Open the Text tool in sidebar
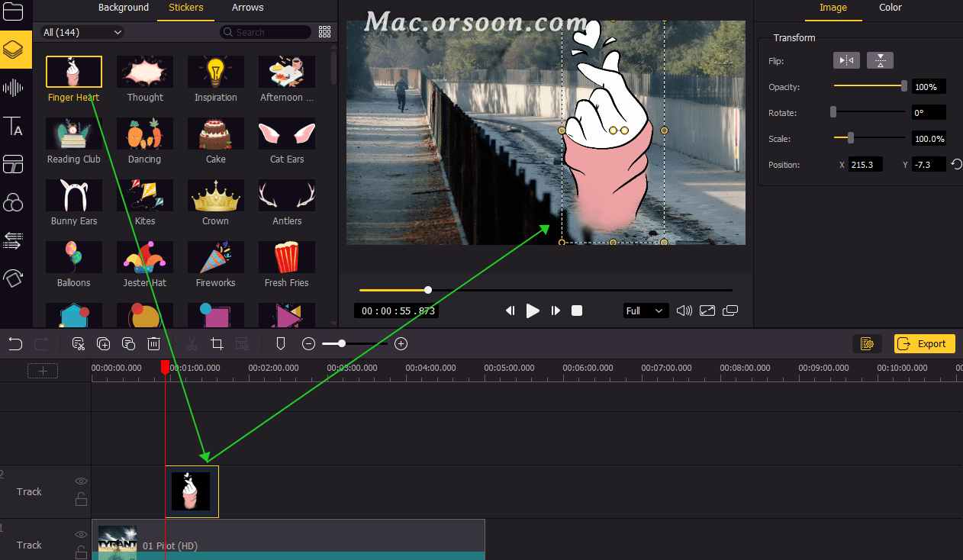The height and width of the screenshot is (560, 963). point(13,127)
